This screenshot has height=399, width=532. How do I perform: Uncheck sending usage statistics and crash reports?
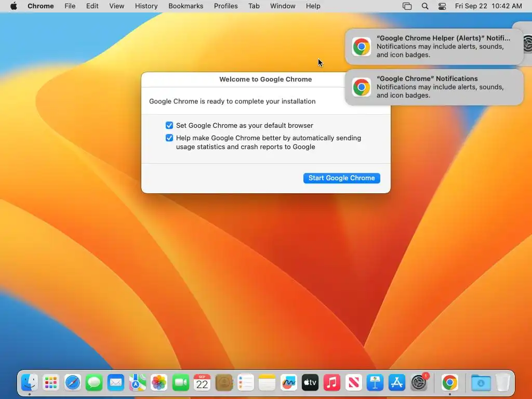[x=169, y=138]
